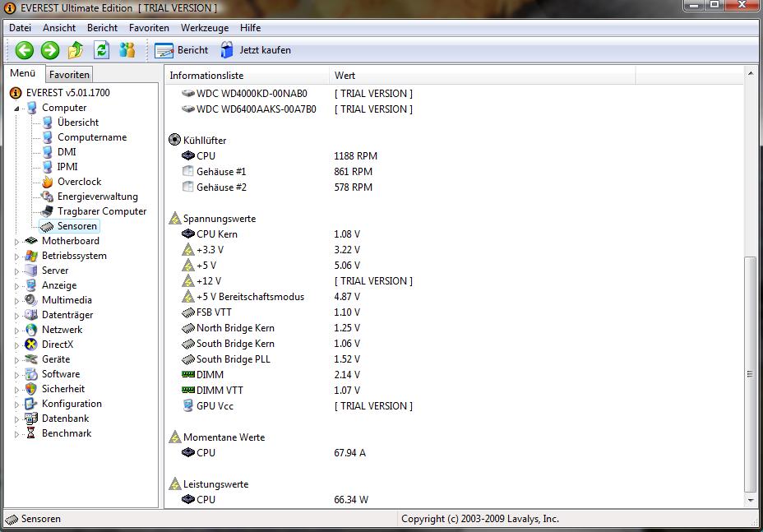Click the Multimedia speaker icon

[x=31, y=300]
